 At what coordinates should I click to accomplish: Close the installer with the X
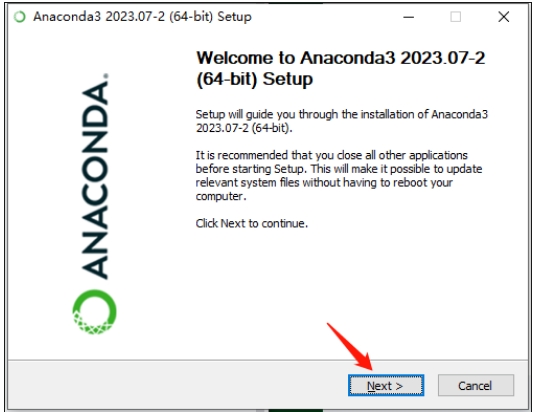pyautogui.click(x=503, y=17)
